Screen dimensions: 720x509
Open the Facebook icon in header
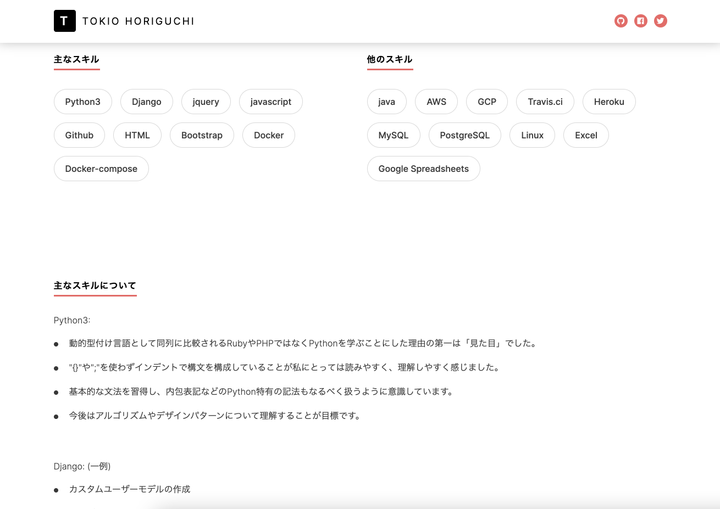[641, 21]
